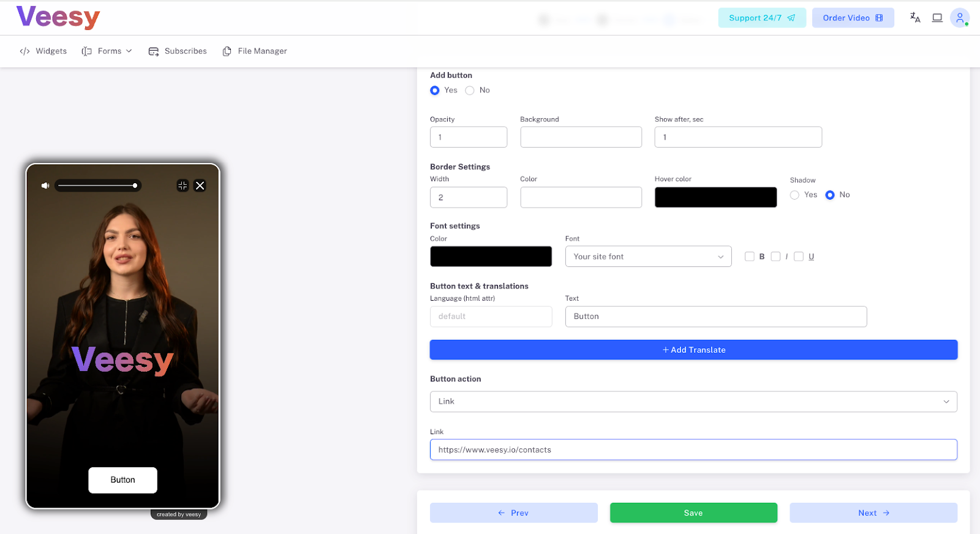Click the Show after sec field

point(738,137)
